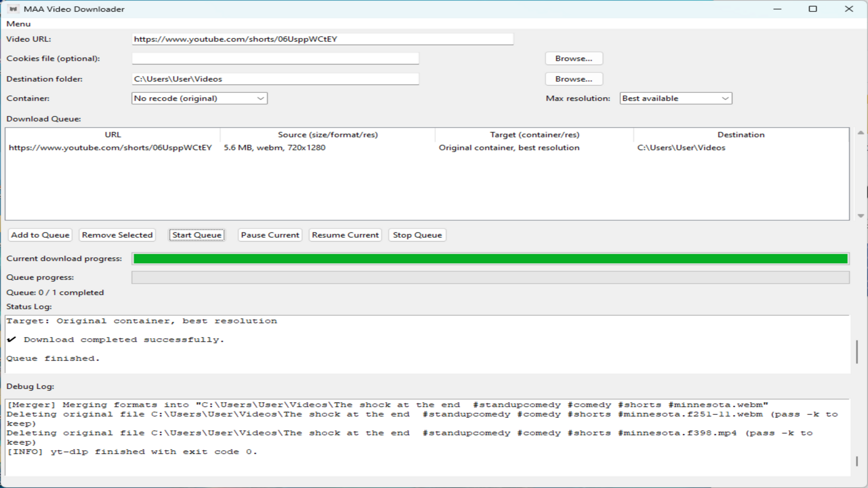Click the green download progress bar

pyautogui.click(x=490, y=258)
